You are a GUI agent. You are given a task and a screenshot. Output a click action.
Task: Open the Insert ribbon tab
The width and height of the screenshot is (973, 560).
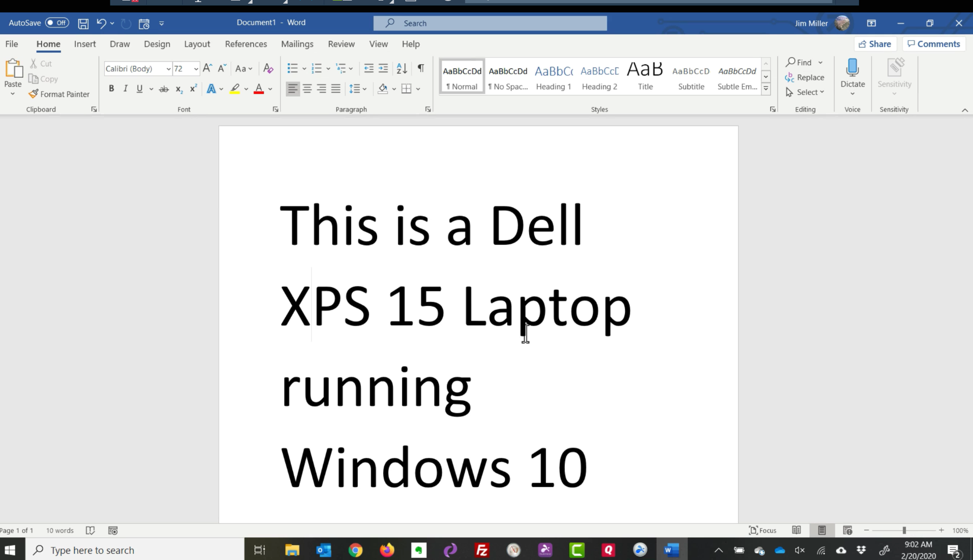85,44
